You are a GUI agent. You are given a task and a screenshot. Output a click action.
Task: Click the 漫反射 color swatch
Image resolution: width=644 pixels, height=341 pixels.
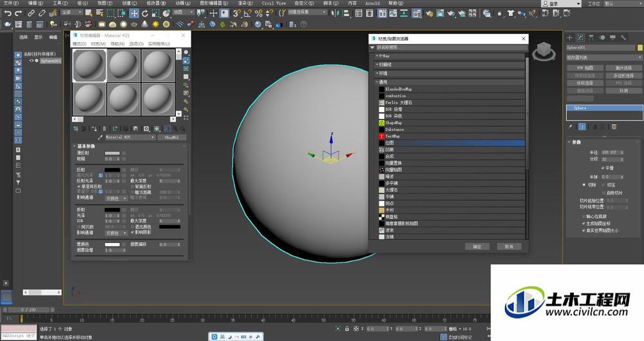[x=112, y=153]
